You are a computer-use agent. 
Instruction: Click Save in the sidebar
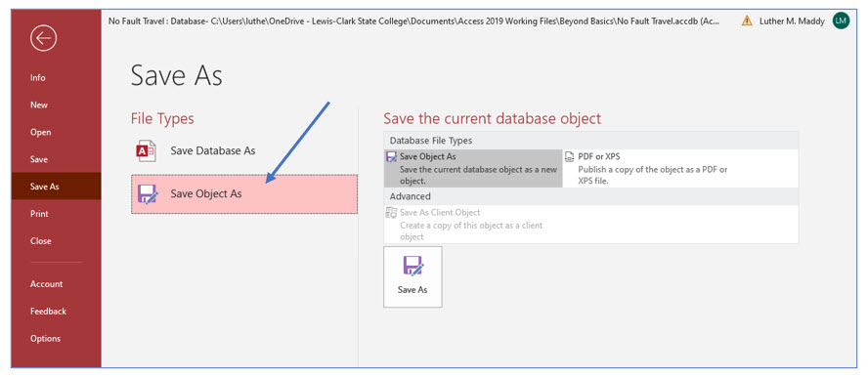39,159
